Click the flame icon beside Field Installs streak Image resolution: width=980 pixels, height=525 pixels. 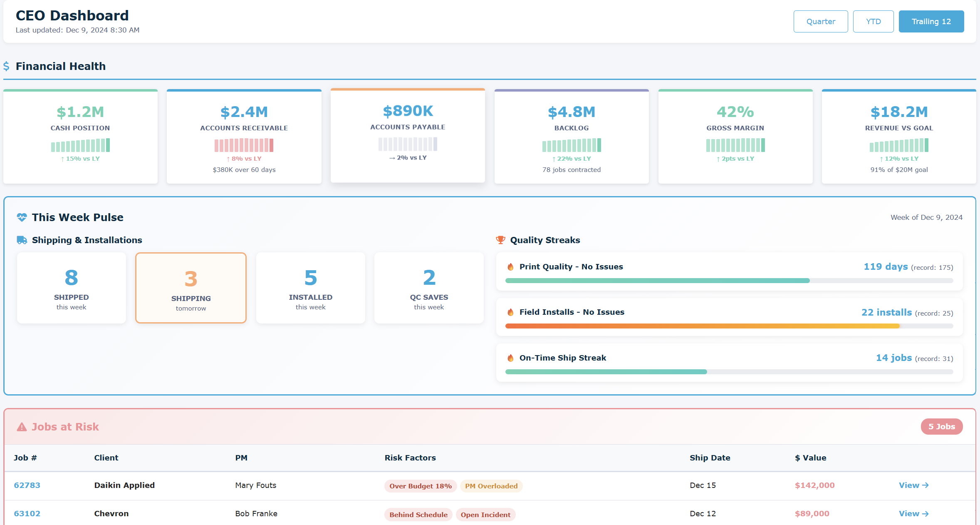point(510,312)
